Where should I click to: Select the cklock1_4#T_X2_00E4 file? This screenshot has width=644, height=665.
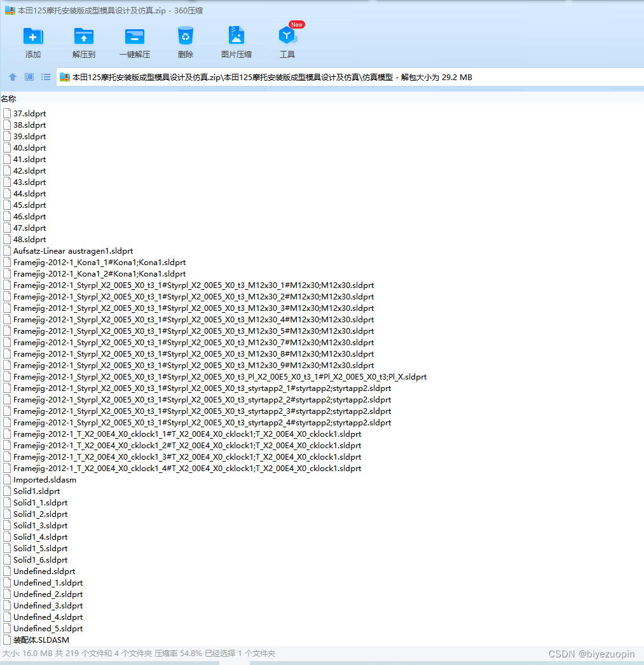point(187,469)
